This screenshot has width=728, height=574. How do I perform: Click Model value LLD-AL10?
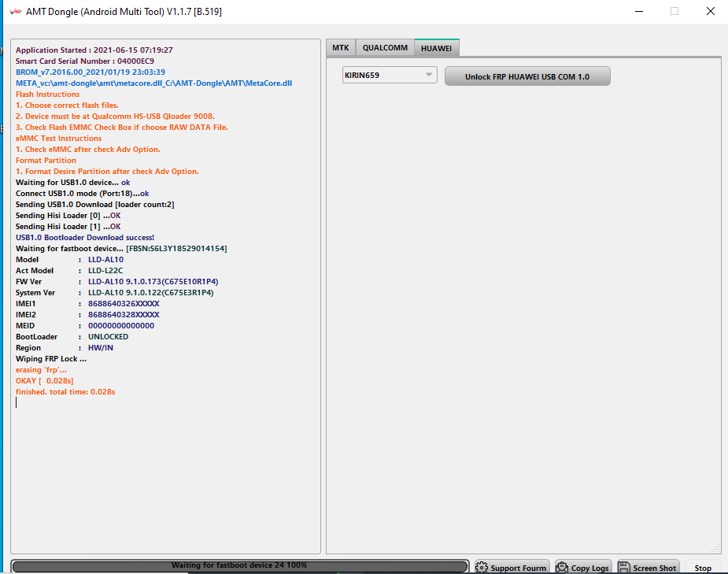(106, 260)
